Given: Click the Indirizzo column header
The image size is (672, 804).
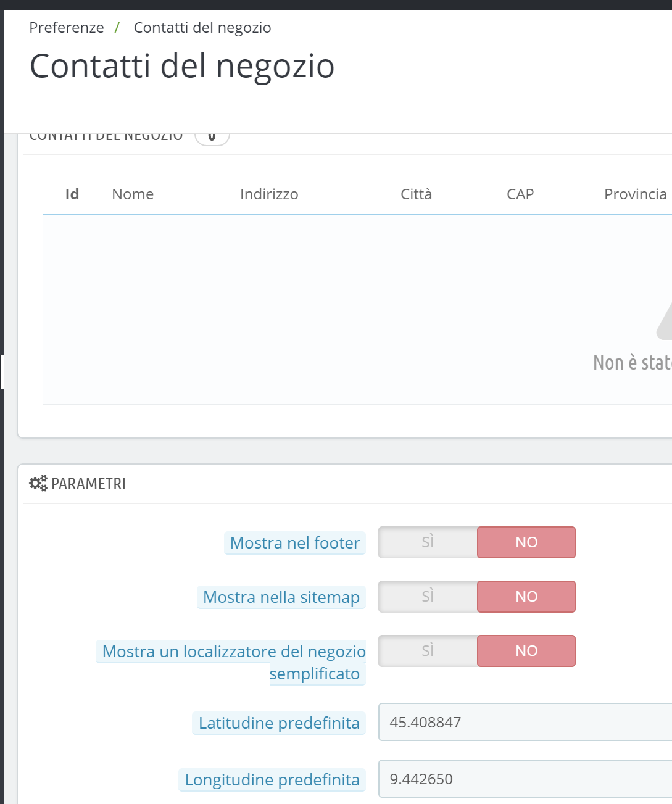Looking at the screenshot, I should click(269, 194).
